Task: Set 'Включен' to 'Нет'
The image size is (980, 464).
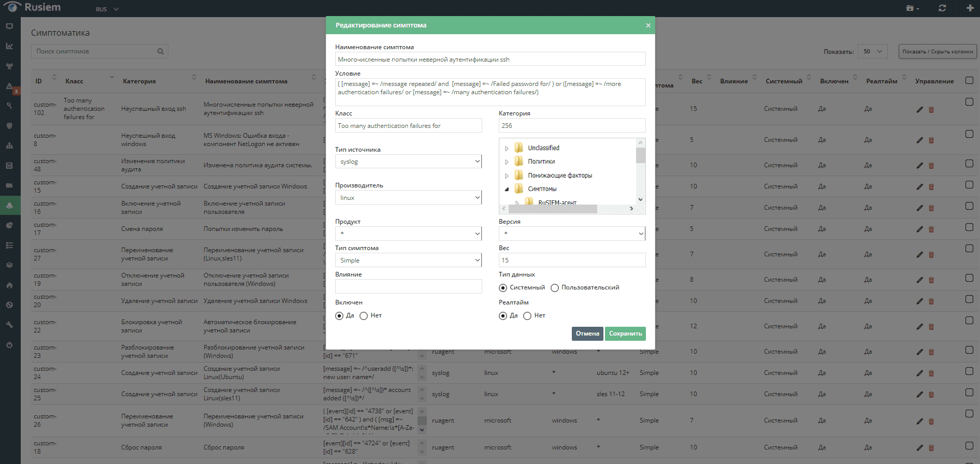Action: click(x=364, y=316)
